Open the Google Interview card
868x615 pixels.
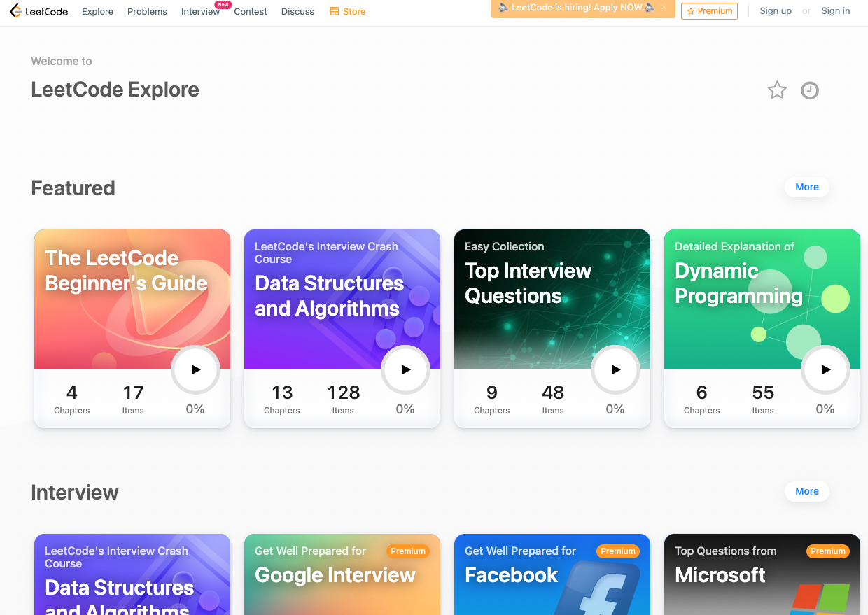click(342, 574)
